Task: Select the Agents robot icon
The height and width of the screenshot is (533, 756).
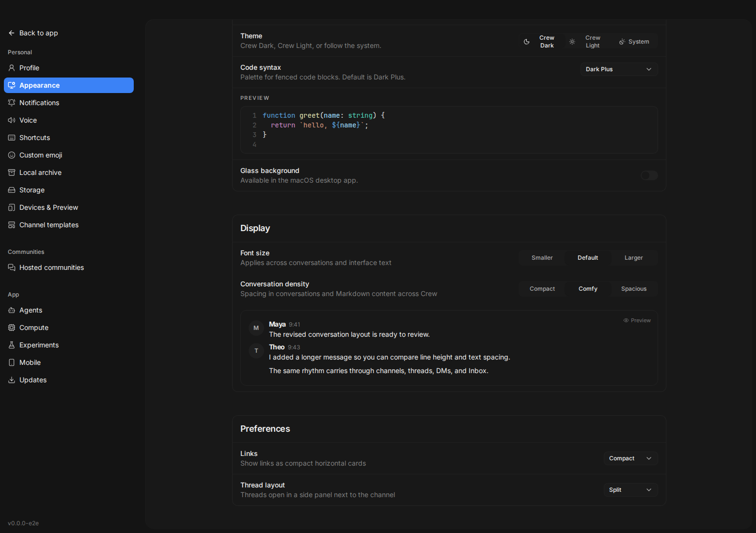Action: coord(12,310)
